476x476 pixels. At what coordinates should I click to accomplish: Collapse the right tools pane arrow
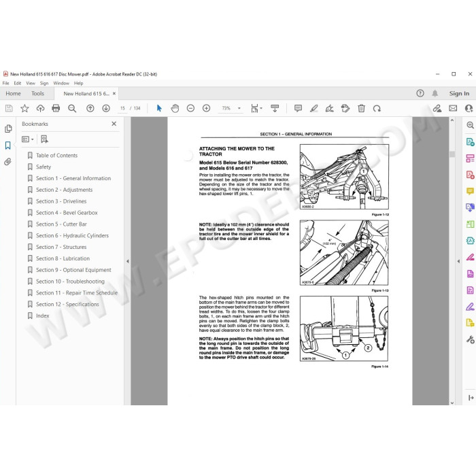458,261
